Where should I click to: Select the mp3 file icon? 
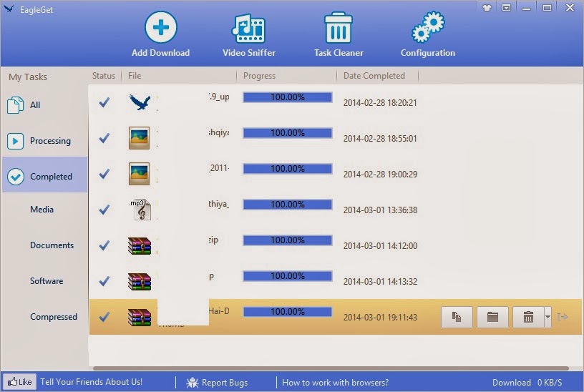[140, 210]
